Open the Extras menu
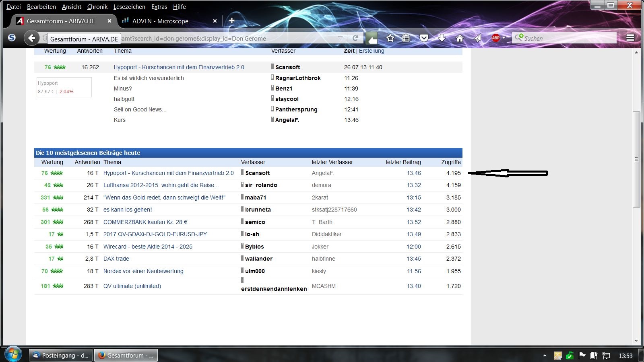Viewport: 644px width, 362px height. click(x=159, y=7)
